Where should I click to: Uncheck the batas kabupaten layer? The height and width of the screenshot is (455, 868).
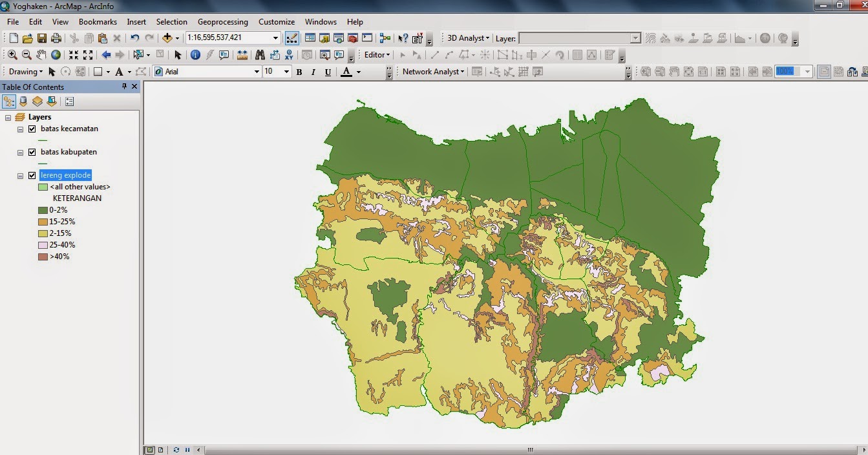pos(32,152)
